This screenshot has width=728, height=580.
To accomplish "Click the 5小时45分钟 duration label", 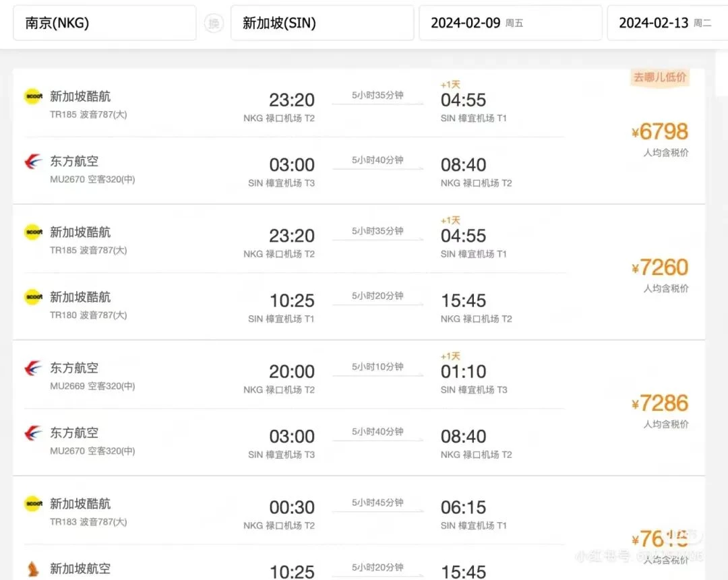I will click(x=377, y=503).
